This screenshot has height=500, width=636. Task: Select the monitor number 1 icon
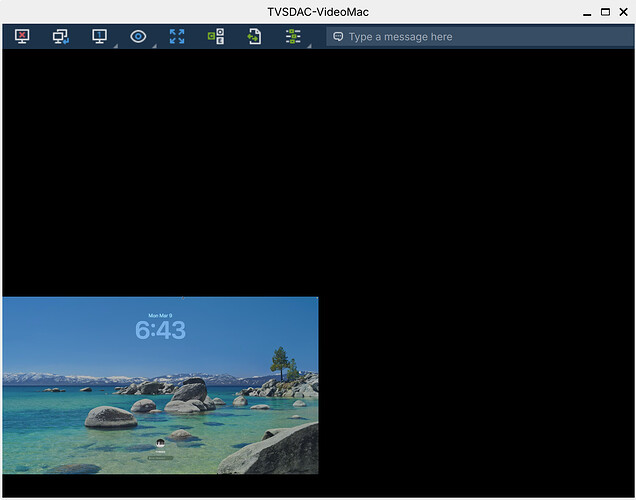[99, 36]
